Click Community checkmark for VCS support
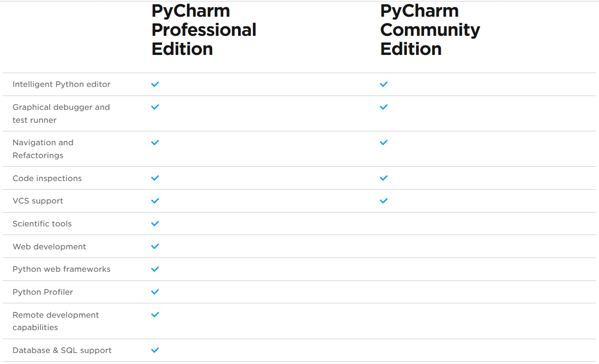Image resolution: width=599 pixels, height=364 pixels. [383, 201]
